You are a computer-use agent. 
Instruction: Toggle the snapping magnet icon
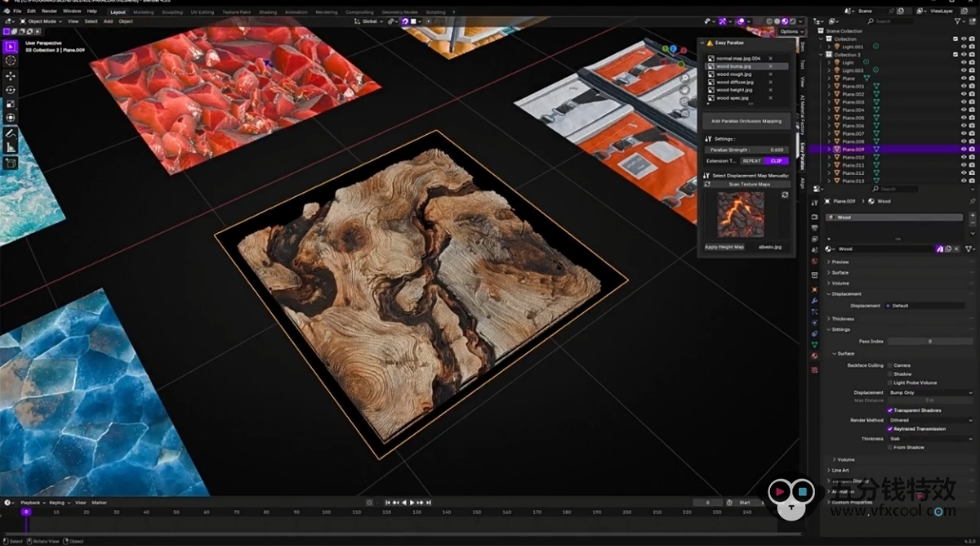tap(405, 21)
